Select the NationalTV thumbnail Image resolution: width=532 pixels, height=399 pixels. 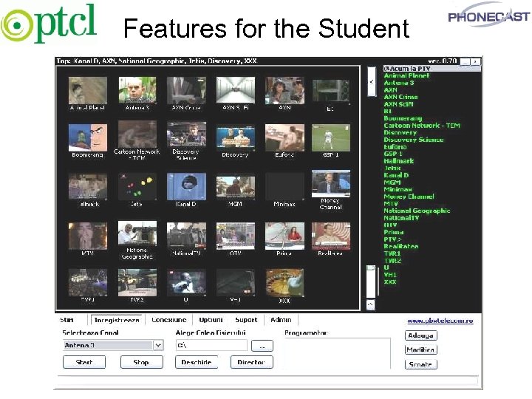tap(186, 236)
